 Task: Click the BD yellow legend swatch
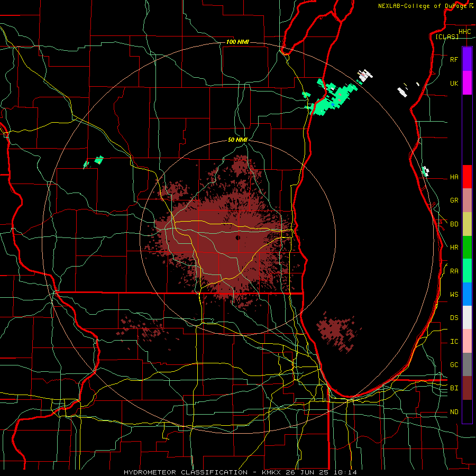[x=467, y=224]
